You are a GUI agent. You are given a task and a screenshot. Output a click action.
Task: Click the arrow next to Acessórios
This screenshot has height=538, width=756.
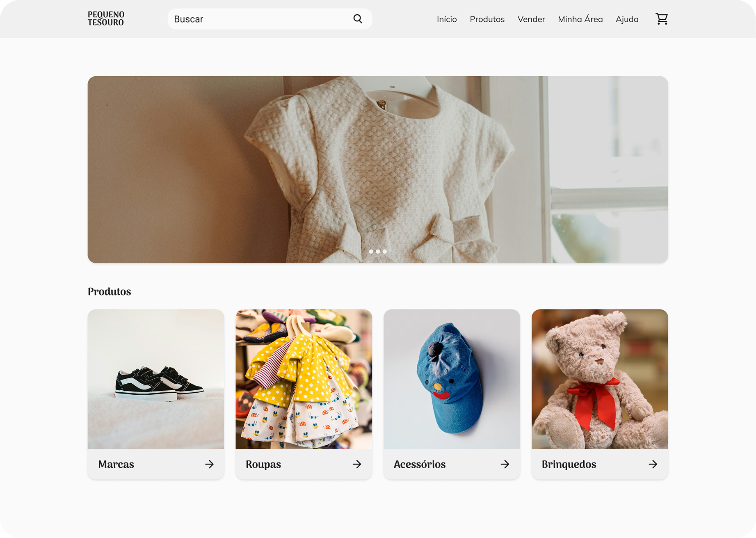point(505,464)
